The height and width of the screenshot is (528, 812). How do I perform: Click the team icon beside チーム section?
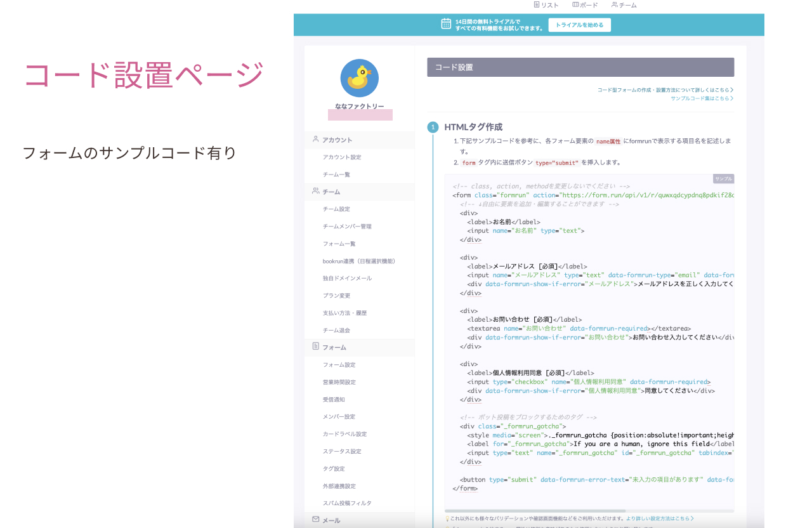click(x=316, y=191)
